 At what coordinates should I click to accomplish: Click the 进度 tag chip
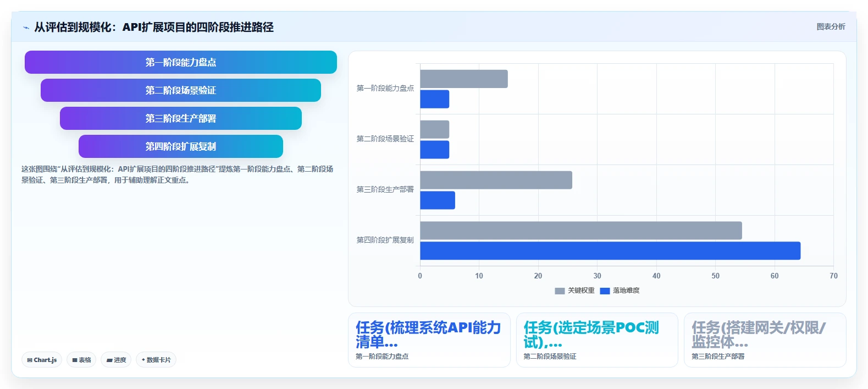pyautogui.click(x=116, y=360)
